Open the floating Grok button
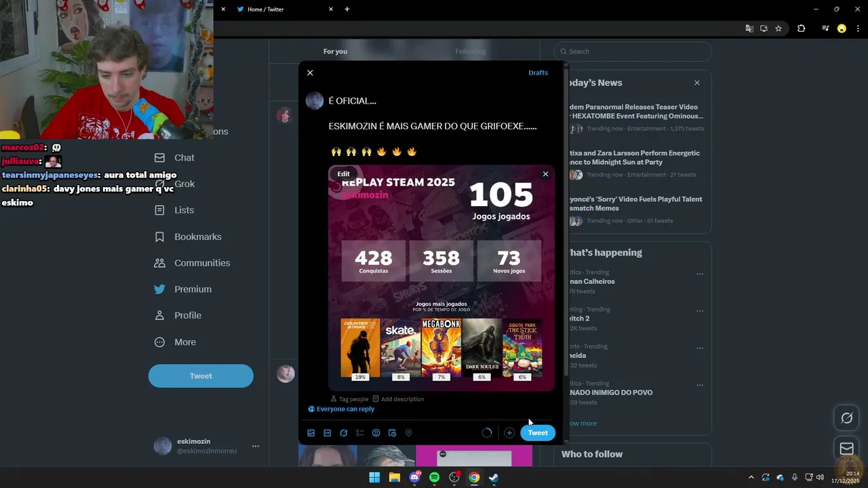868x488 pixels. [x=846, y=418]
